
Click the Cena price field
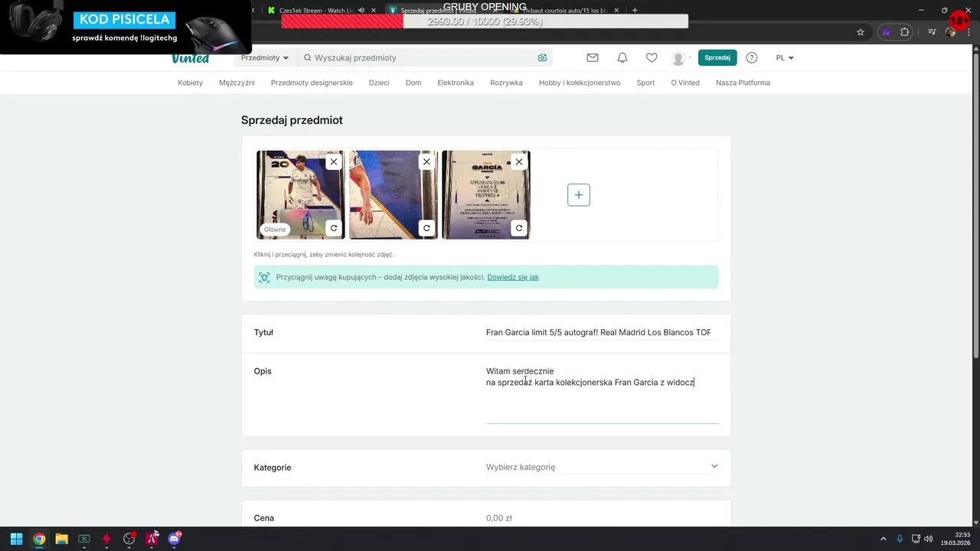click(602, 518)
